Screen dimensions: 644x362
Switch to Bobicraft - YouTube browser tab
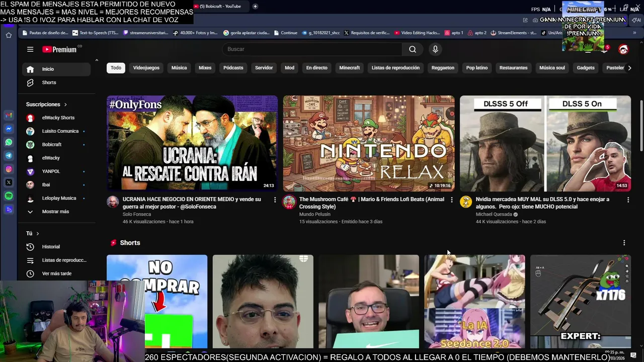click(x=220, y=6)
